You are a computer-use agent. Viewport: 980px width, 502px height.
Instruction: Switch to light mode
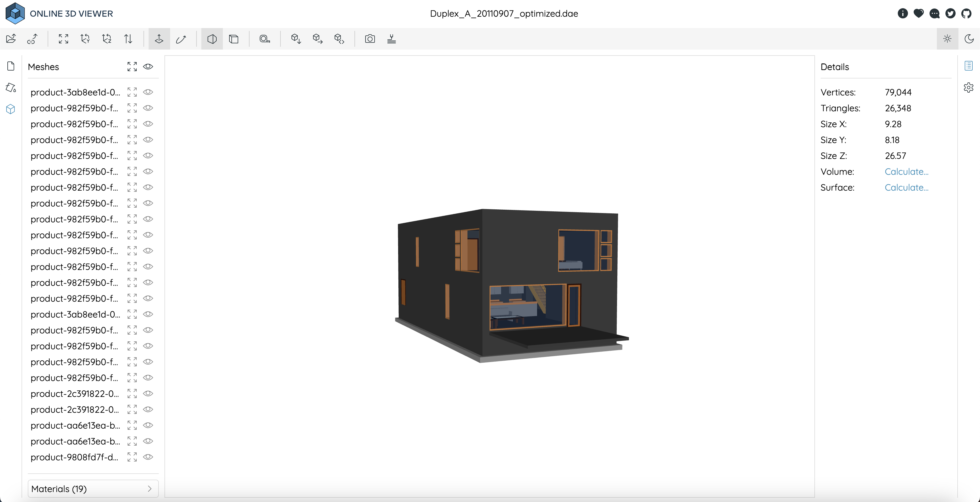tap(947, 39)
